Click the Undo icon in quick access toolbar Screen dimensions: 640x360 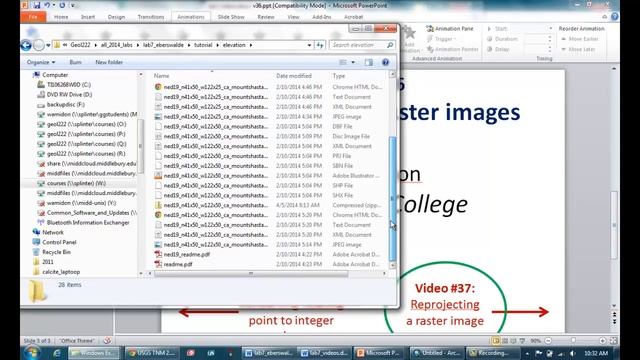[47, 5]
